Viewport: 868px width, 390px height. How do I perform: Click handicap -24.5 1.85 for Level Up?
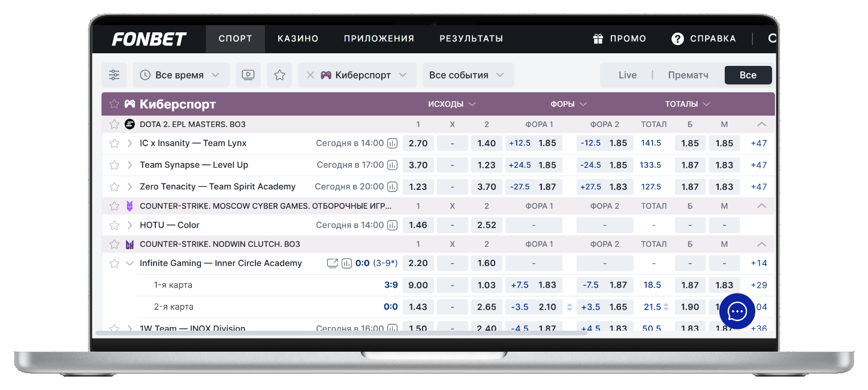pyautogui.click(x=605, y=165)
